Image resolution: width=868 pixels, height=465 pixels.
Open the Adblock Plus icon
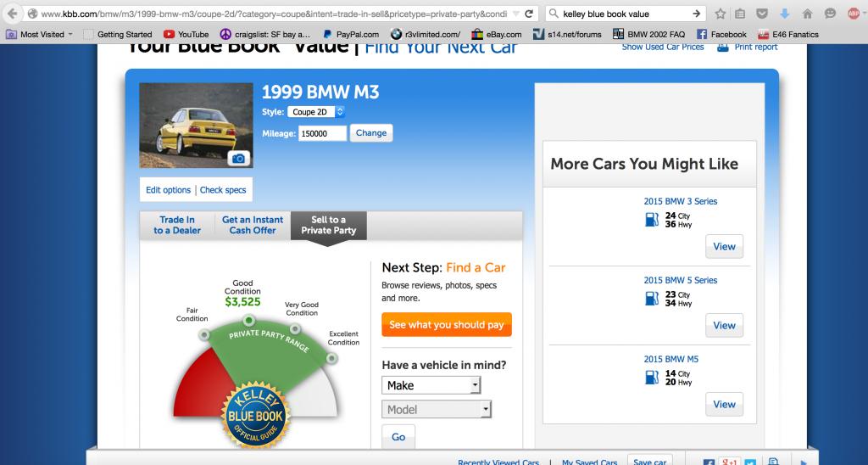tap(854, 14)
